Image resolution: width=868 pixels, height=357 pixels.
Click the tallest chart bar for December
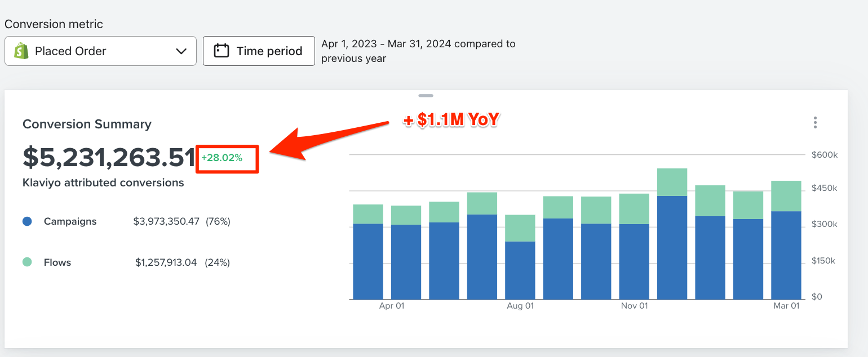point(672,234)
